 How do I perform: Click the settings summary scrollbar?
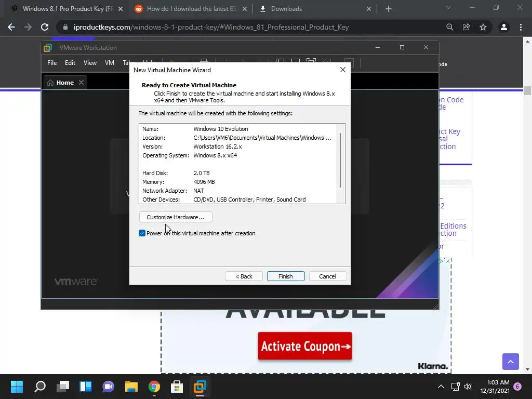tap(340, 159)
